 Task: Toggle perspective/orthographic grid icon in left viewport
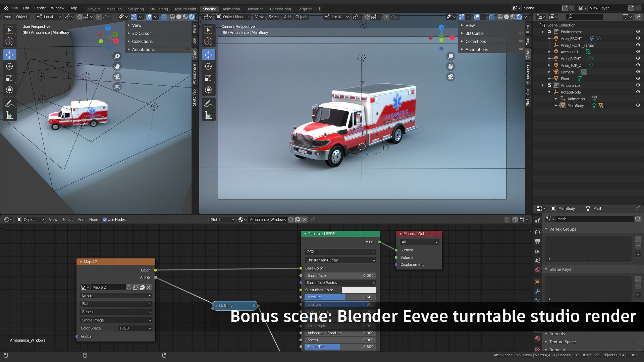[117, 87]
